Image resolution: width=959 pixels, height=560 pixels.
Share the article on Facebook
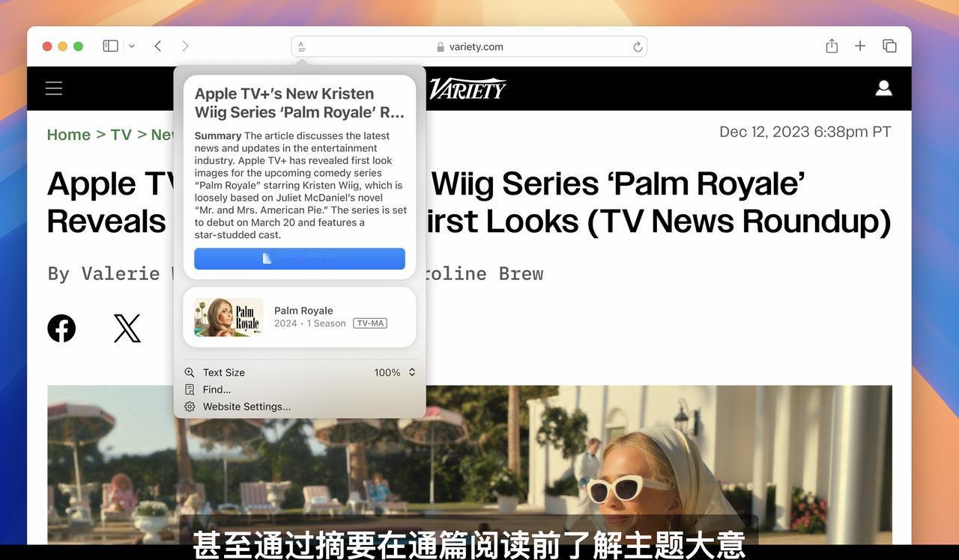[x=61, y=328]
